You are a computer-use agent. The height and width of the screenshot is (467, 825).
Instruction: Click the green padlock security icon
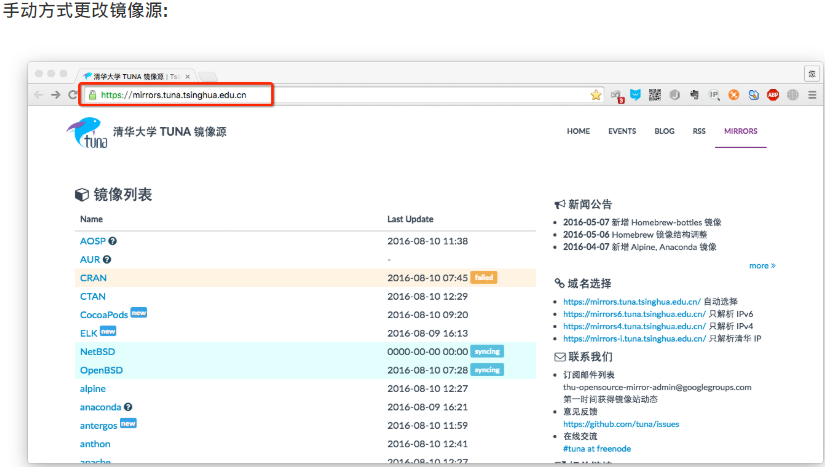[x=93, y=95]
